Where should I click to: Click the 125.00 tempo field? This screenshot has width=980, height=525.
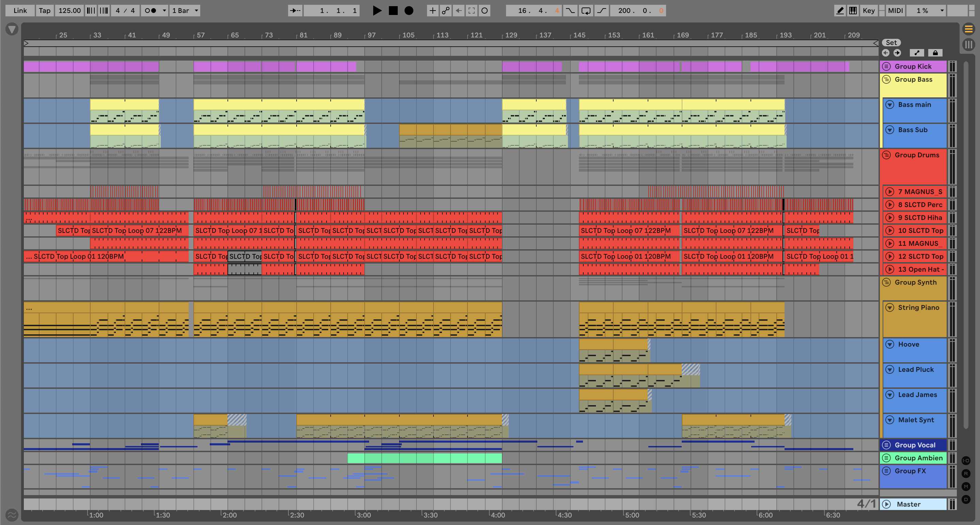[69, 11]
